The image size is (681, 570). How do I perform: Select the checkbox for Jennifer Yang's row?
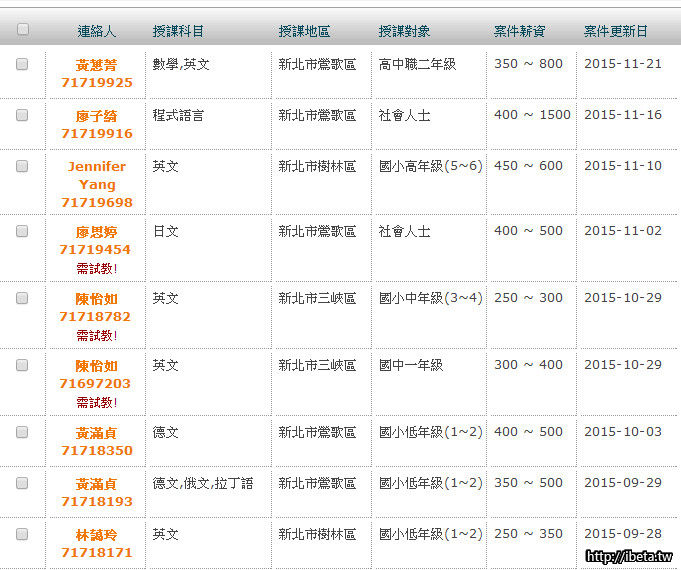22,167
